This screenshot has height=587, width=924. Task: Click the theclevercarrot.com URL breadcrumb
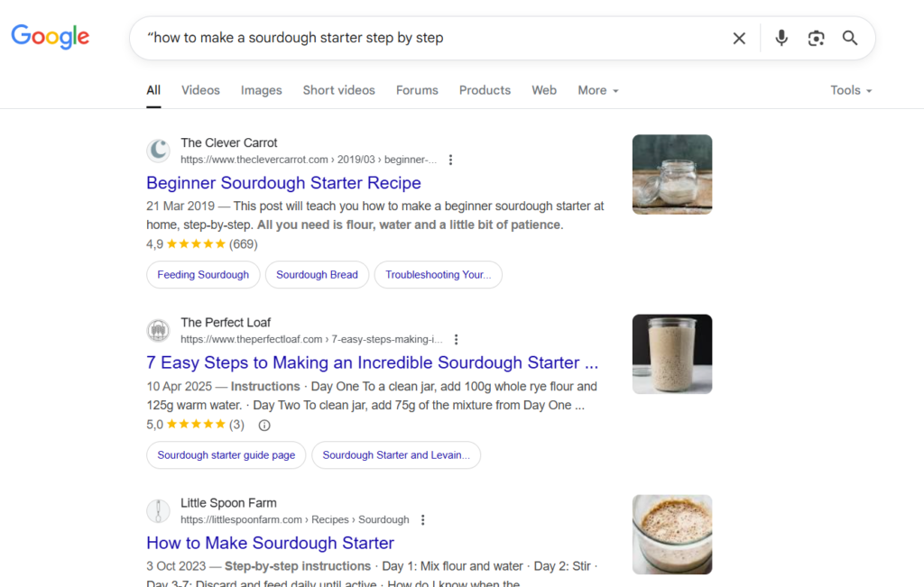click(309, 160)
